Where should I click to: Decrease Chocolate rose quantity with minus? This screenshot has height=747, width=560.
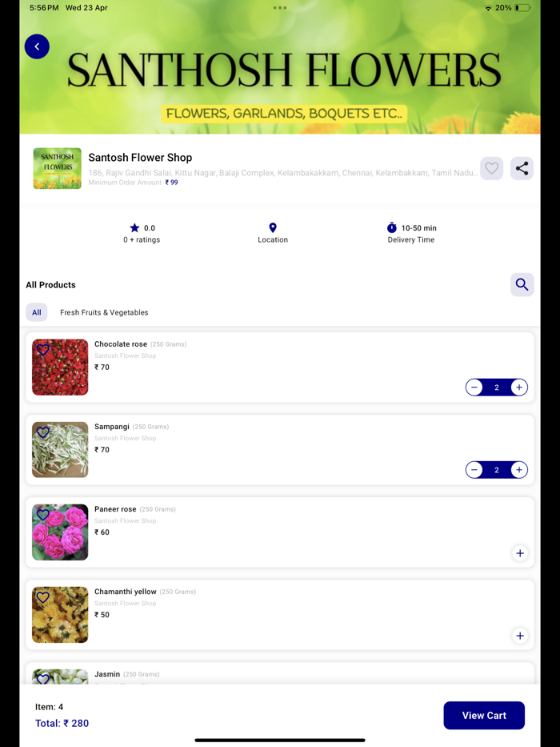click(474, 388)
